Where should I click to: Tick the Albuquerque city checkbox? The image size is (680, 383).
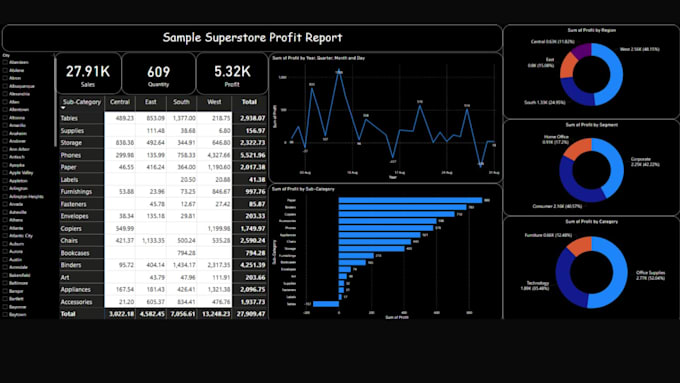pyautogui.click(x=5, y=86)
